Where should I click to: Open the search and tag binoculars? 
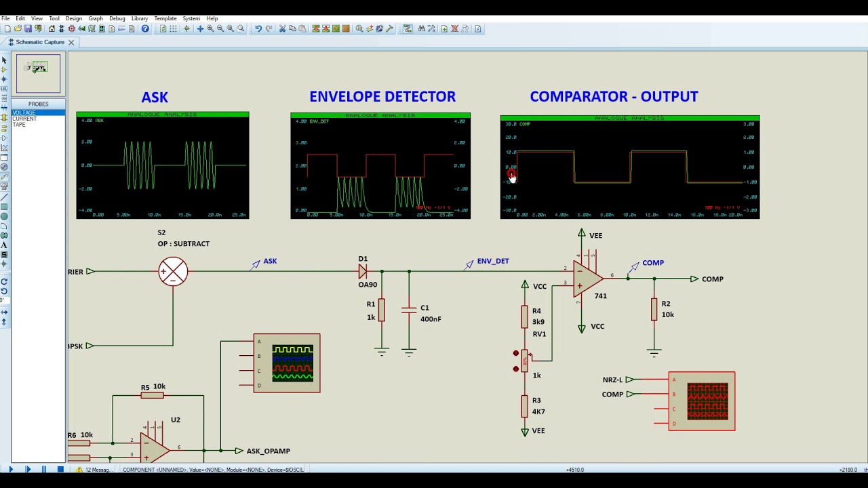[422, 28]
